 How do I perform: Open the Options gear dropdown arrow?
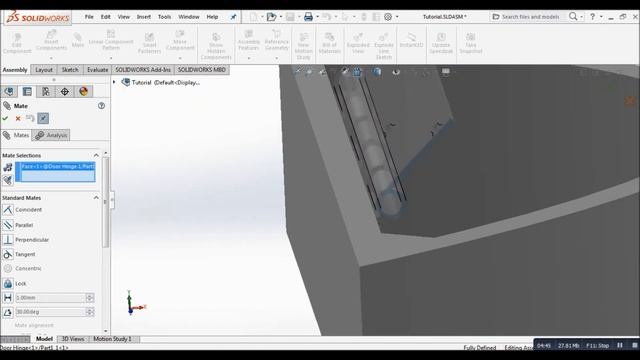tap(397, 17)
